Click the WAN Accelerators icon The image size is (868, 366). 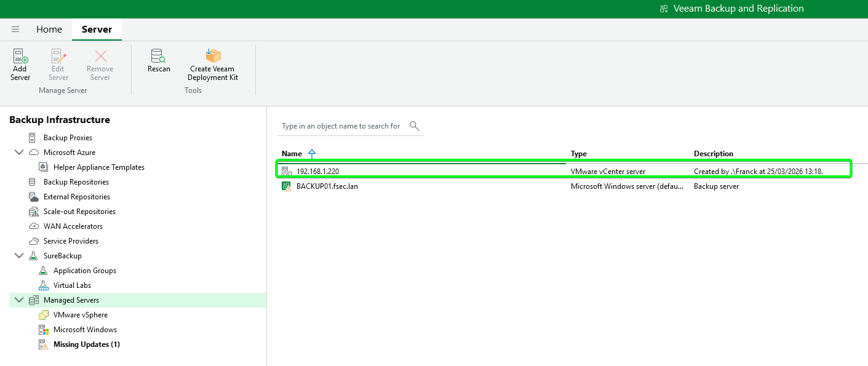pyautogui.click(x=33, y=226)
